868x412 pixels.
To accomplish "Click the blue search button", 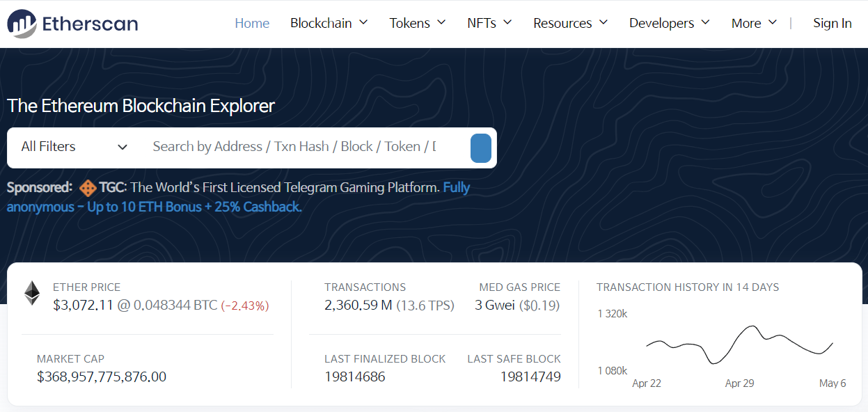I will [x=481, y=148].
